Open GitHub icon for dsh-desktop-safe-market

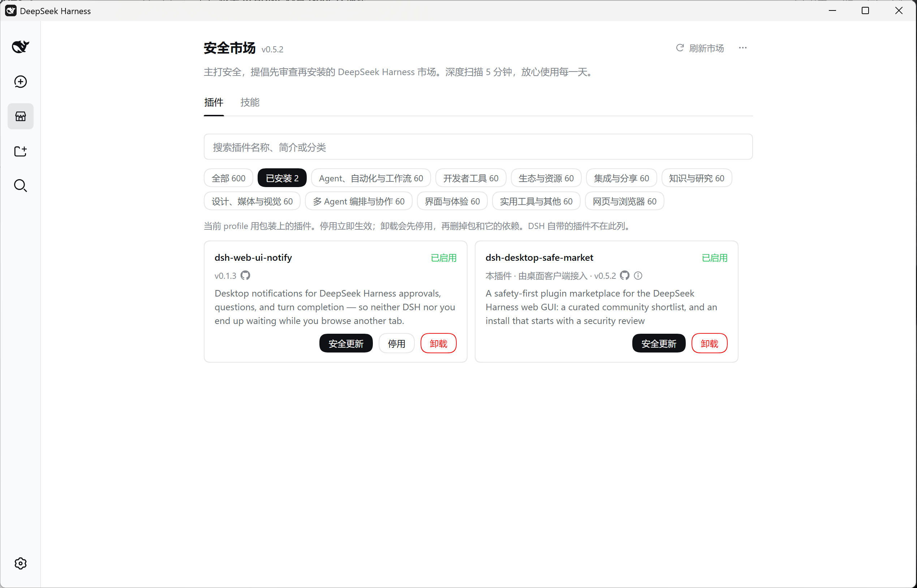point(624,275)
